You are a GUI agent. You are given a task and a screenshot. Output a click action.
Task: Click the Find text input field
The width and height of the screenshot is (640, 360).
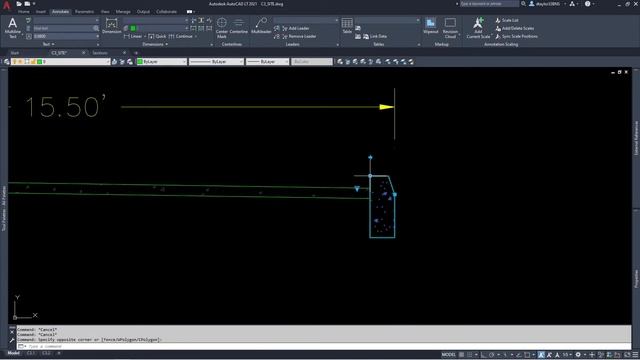(63, 28)
